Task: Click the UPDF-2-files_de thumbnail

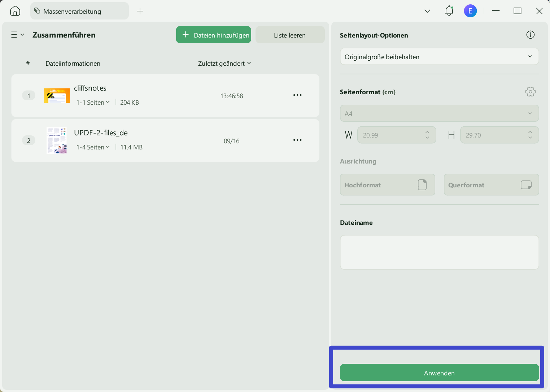Action: click(57, 140)
